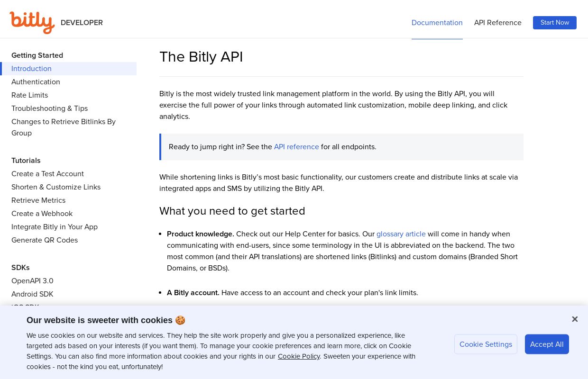This screenshot has height=379, width=588.
Task: Open Integrate Bitly in Your App
Action: click(x=55, y=227)
